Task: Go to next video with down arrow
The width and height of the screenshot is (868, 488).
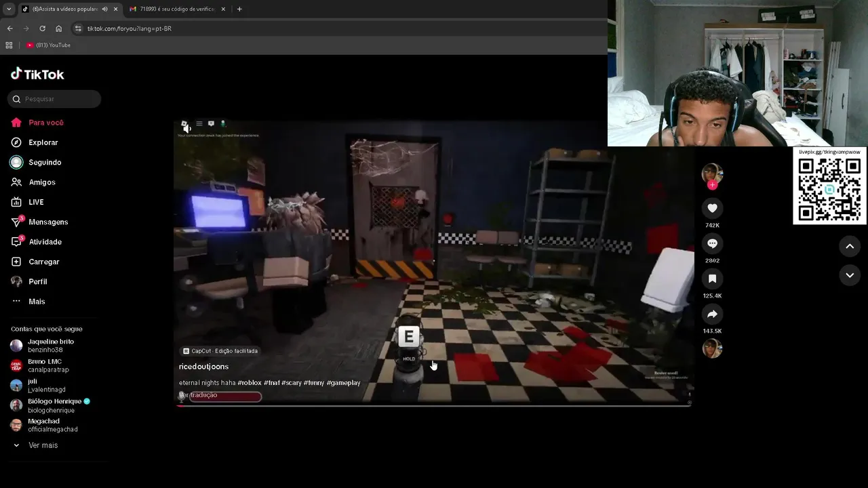Action: [x=850, y=275]
